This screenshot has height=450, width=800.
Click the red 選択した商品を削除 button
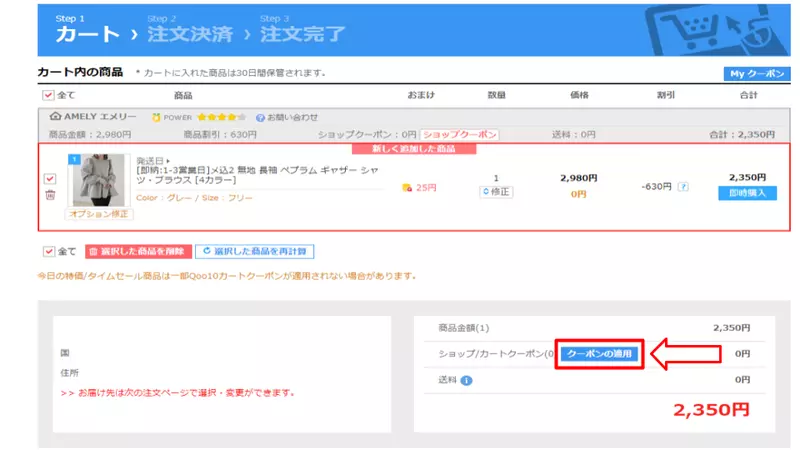[137, 251]
